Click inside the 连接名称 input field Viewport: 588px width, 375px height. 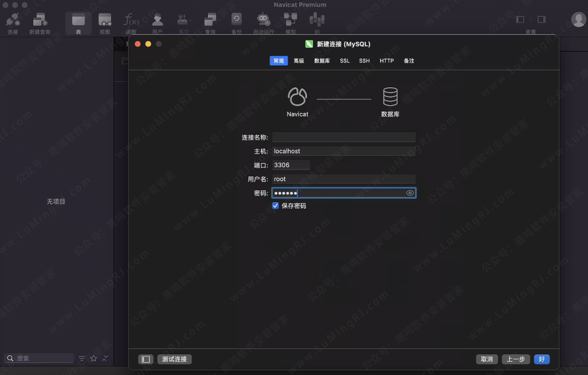343,137
